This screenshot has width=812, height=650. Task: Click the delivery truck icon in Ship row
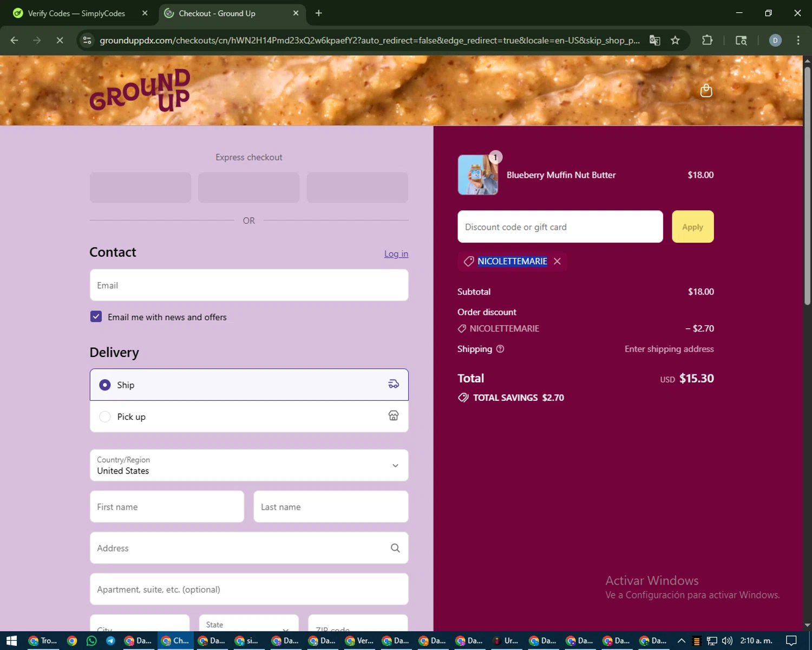click(x=394, y=384)
